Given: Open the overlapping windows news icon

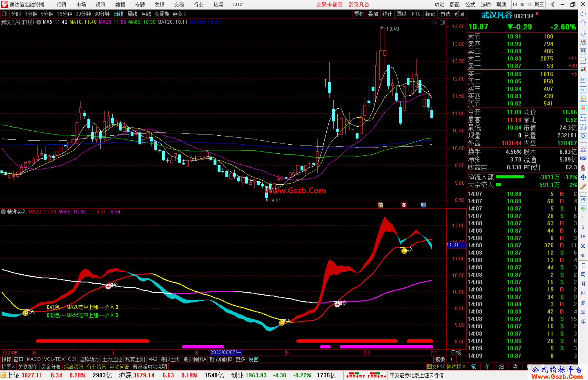Looking at the screenshot, I should tap(583, 80).
